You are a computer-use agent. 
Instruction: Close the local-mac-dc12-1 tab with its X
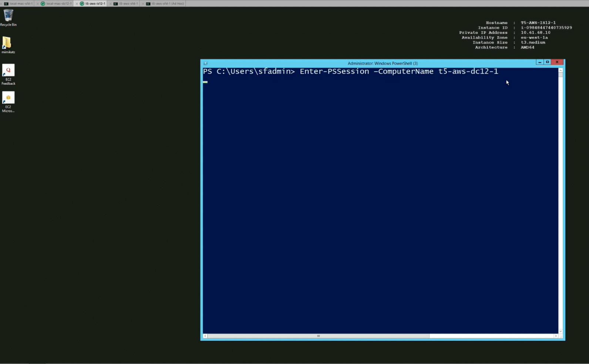[x=38, y=4]
